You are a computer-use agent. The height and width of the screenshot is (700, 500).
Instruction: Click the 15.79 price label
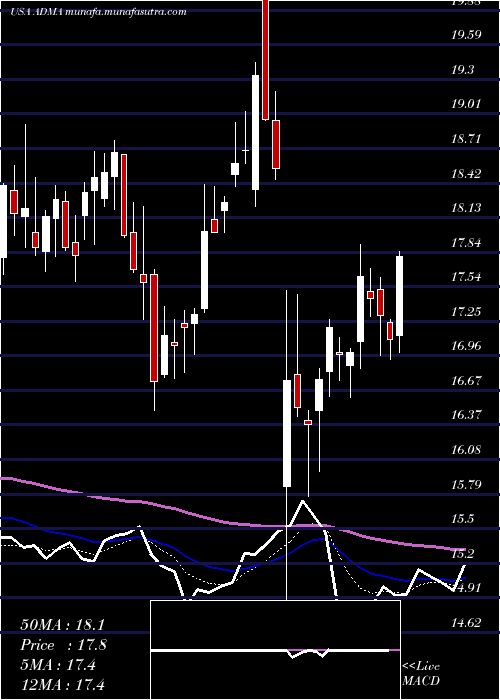point(468,484)
